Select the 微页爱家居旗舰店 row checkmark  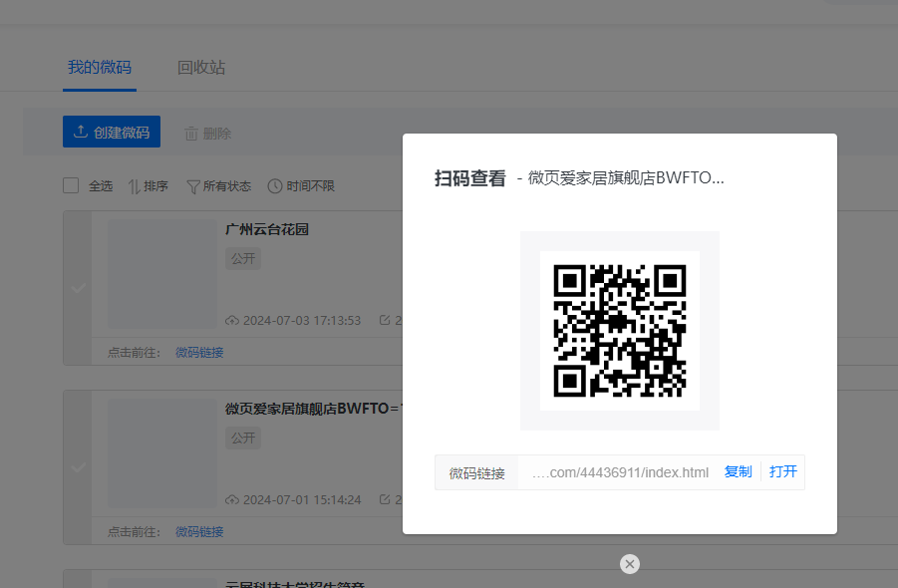pos(79,467)
